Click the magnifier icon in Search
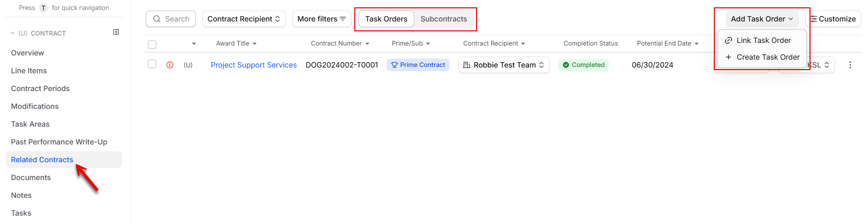The image size is (868, 224). [157, 19]
